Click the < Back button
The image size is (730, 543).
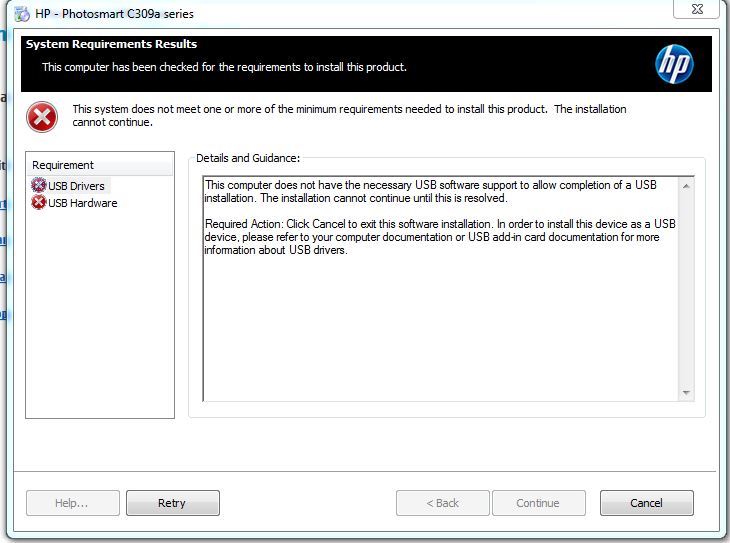pyautogui.click(x=443, y=503)
